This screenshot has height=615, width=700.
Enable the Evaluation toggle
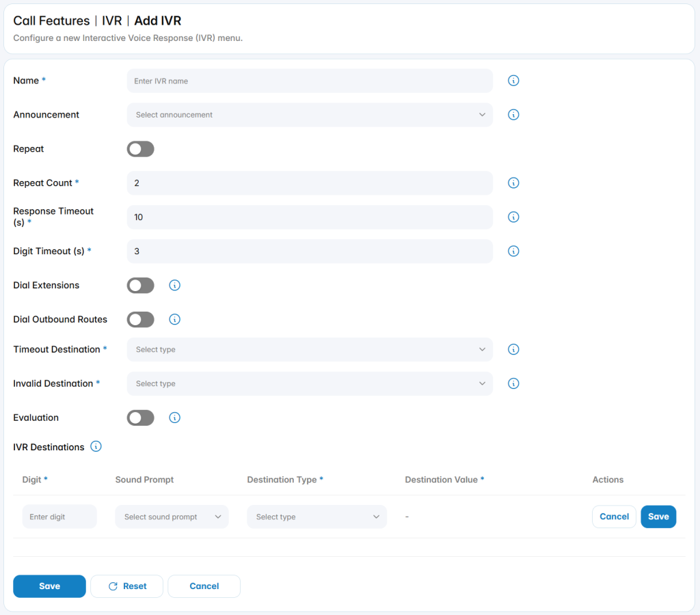tap(141, 418)
